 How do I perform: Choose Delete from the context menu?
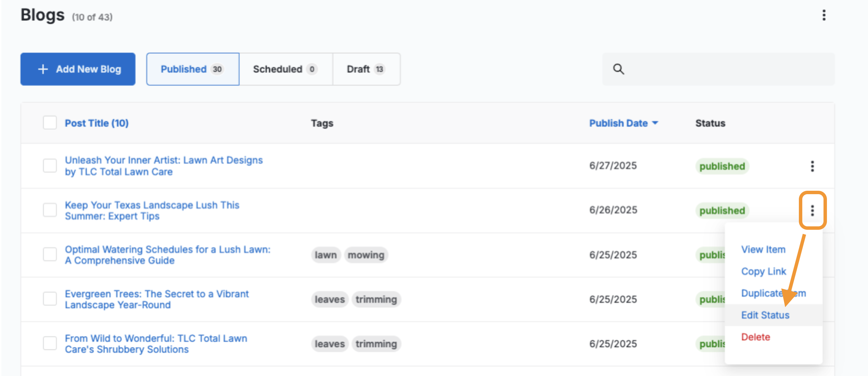pos(755,337)
